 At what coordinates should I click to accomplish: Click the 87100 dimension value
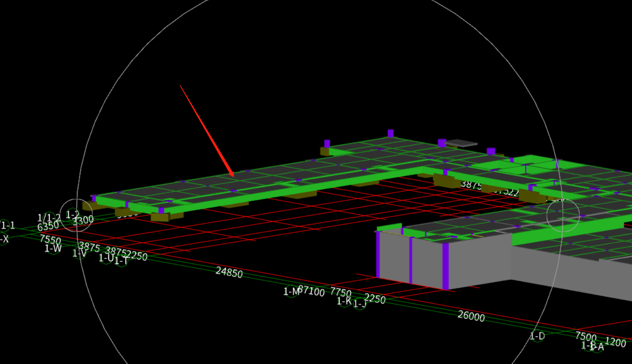coord(312,291)
